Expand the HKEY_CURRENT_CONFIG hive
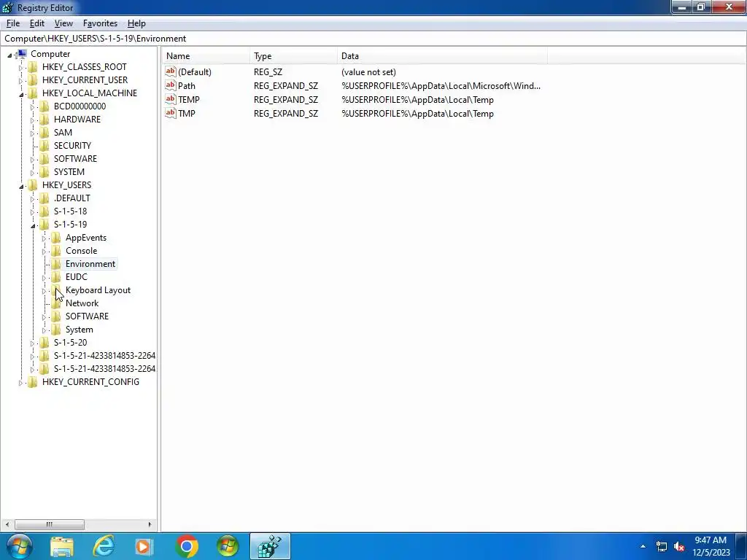This screenshot has width=747, height=560. pos(20,383)
